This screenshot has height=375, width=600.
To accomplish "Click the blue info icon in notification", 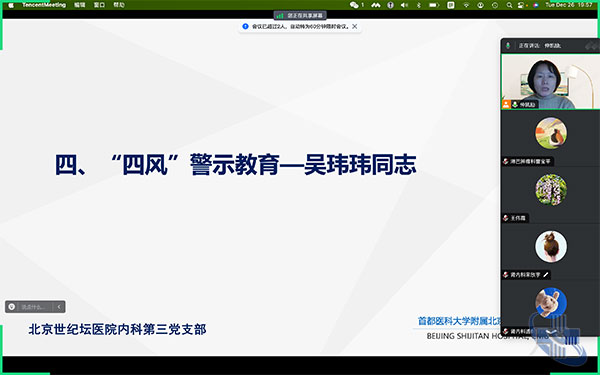I will click(246, 26).
